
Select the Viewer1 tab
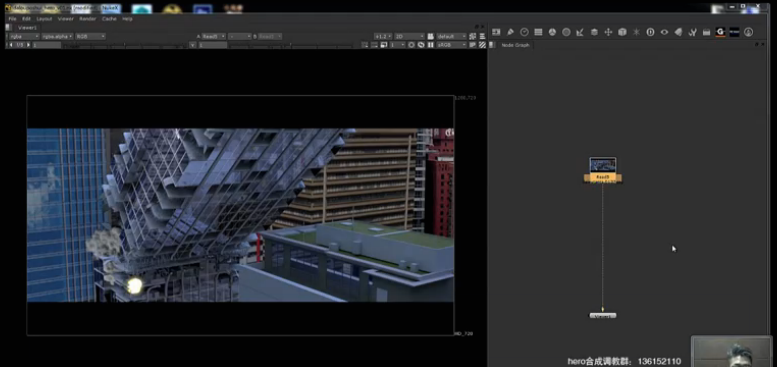click(27, 28)
